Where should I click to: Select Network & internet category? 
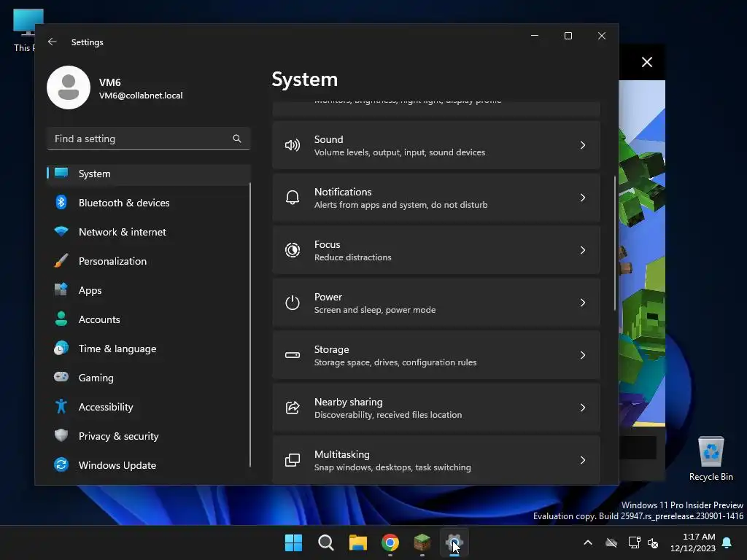click(x=149, y=232)
